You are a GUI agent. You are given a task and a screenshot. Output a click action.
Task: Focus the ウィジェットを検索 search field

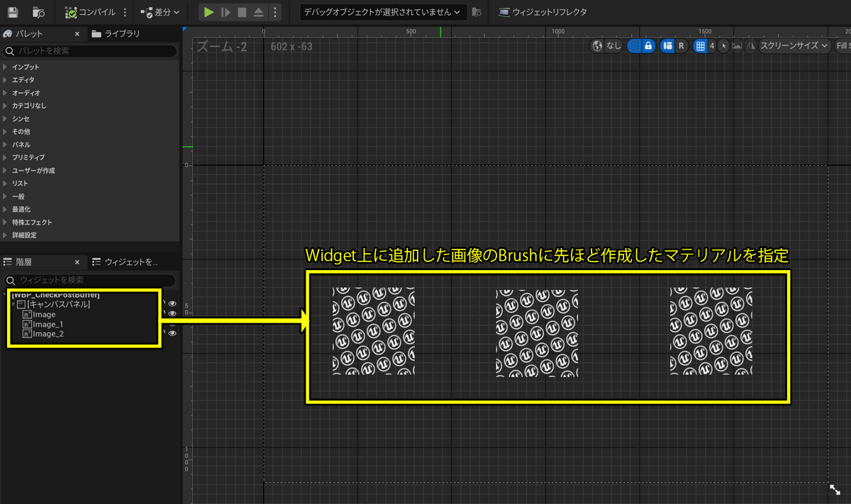[89, 280]
